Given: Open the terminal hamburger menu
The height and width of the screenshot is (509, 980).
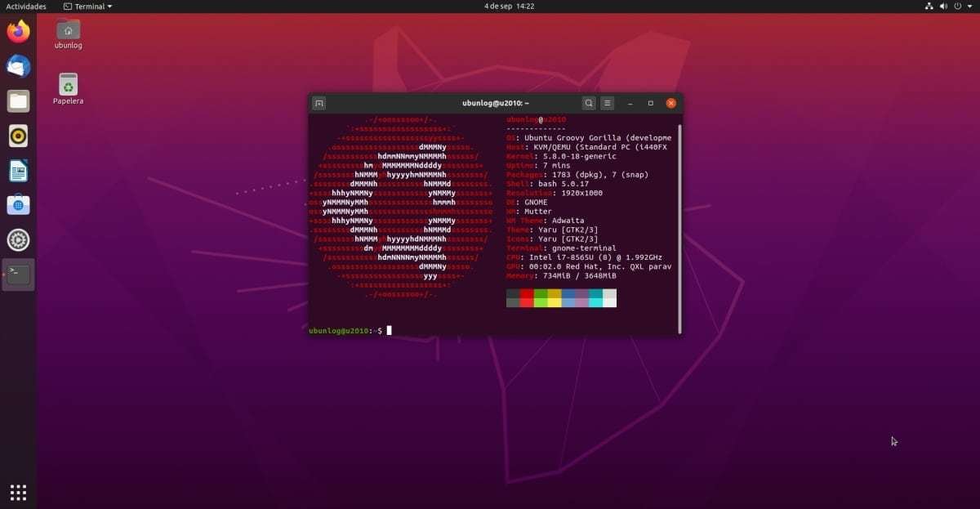Looking at the screenshot, I should pyautogui.click(x=608, y=103).
